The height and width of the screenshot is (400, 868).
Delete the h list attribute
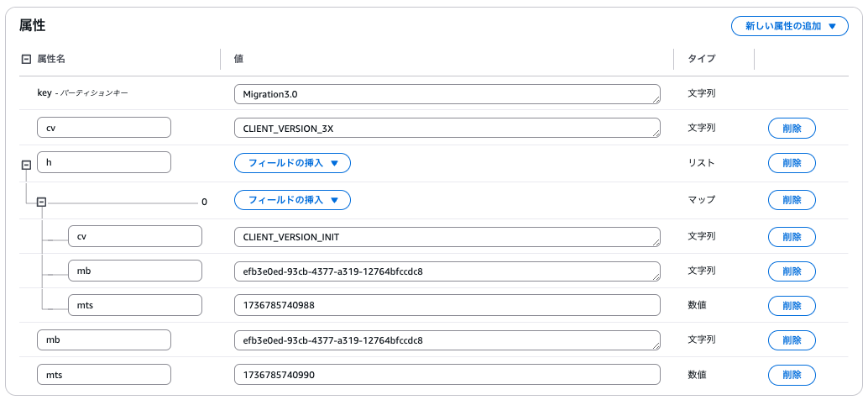(792, 163)
